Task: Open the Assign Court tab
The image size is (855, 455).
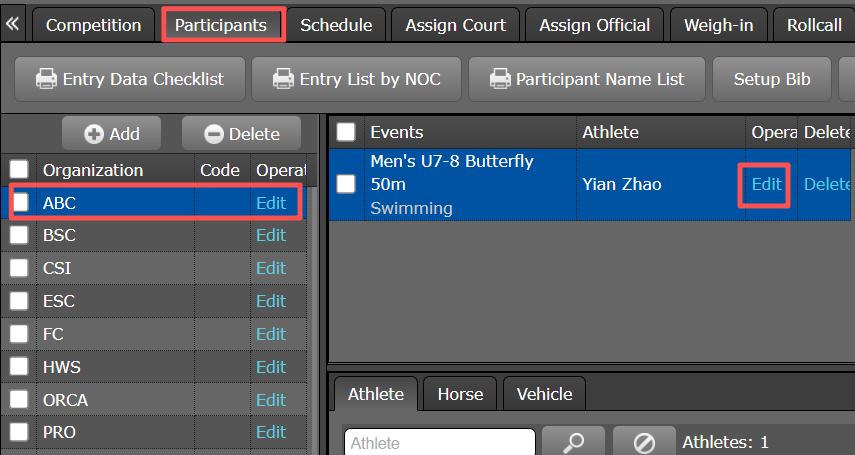Action: click(456, 26)
